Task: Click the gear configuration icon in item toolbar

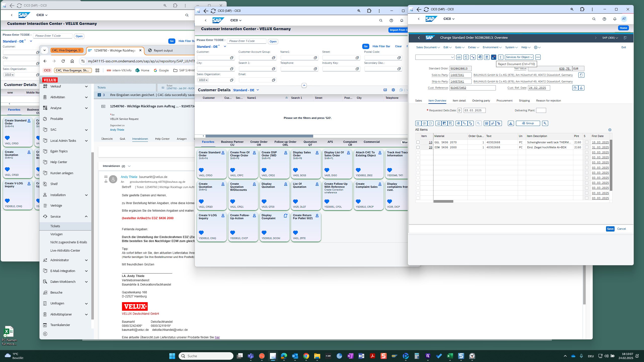Action: coord(499,123)
